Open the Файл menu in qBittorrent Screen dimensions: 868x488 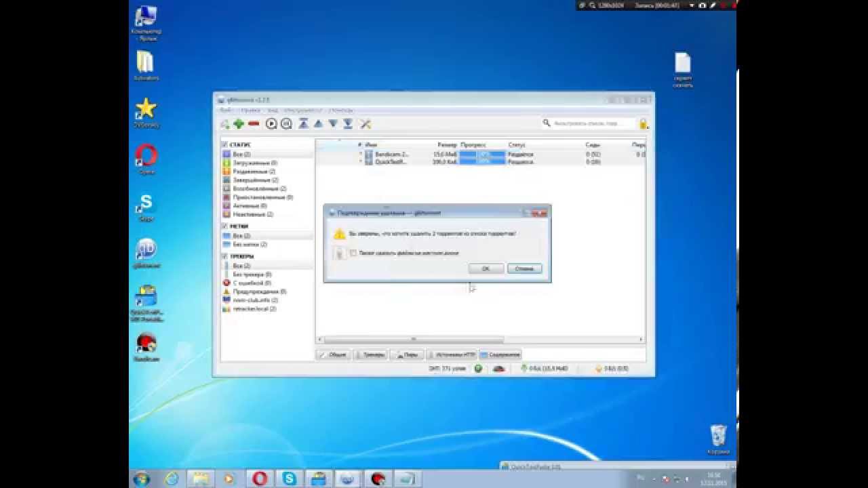click(x=225, y=110)
